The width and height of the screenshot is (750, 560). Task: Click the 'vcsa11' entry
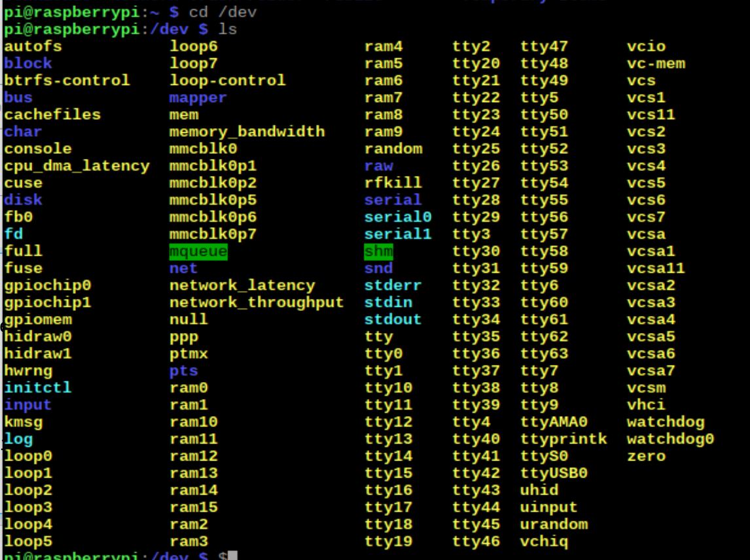tap(656, 268)
